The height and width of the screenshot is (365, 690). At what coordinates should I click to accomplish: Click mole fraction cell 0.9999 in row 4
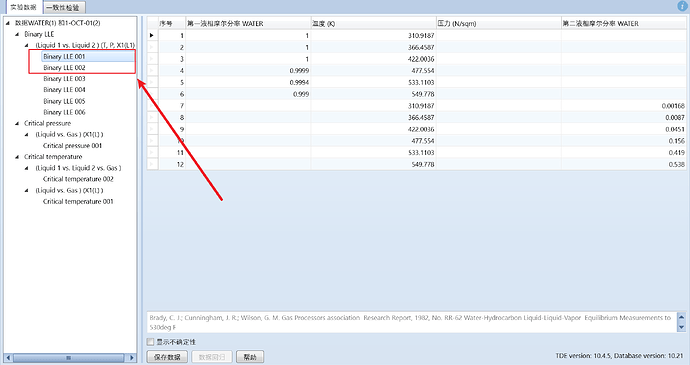coord(248,70)
